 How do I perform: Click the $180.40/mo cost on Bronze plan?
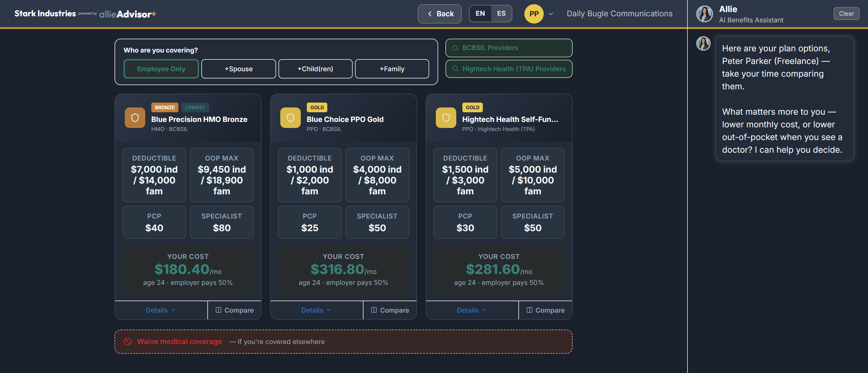tap(188, 269)
